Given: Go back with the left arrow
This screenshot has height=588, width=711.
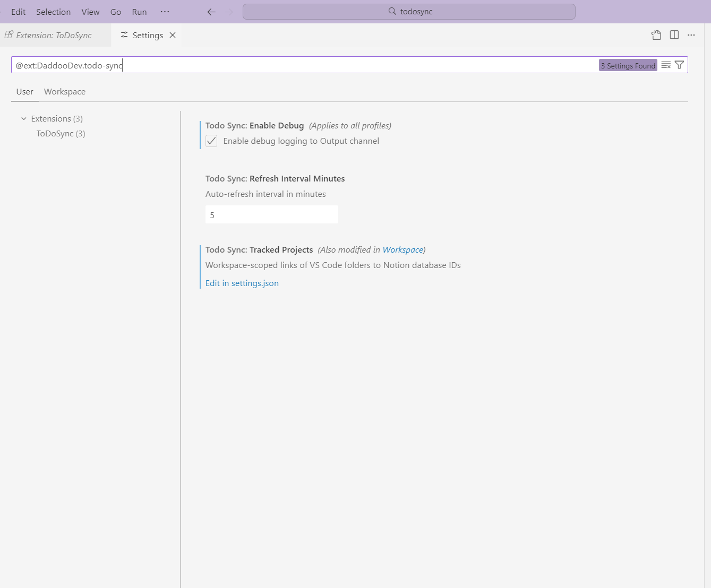Looking at the screenshot, I should click(211, 12).
